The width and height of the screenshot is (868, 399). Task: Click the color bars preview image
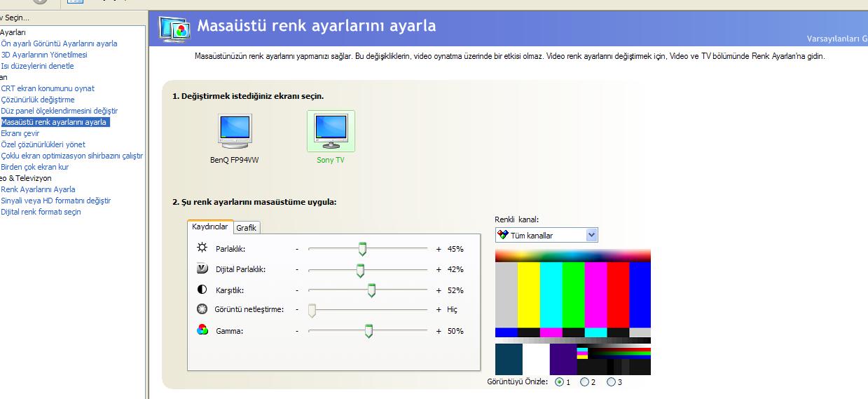click(573, 312)
